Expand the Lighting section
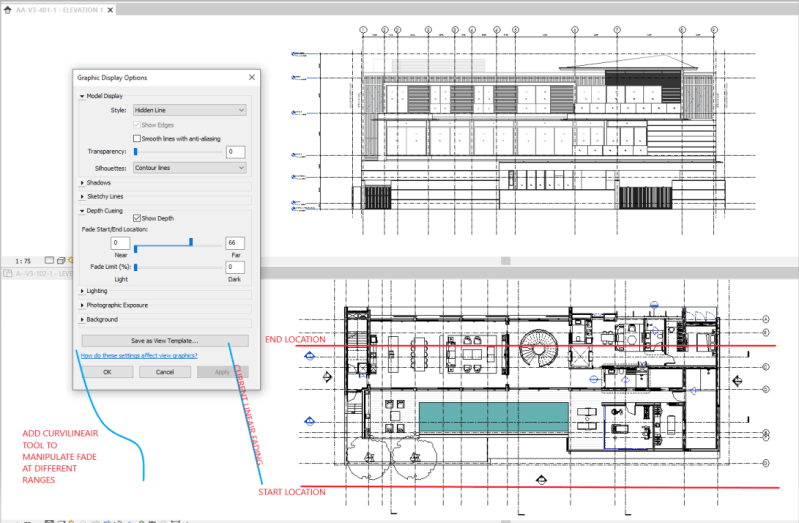Viewport: 799px width, 523px height. (82, 291)
